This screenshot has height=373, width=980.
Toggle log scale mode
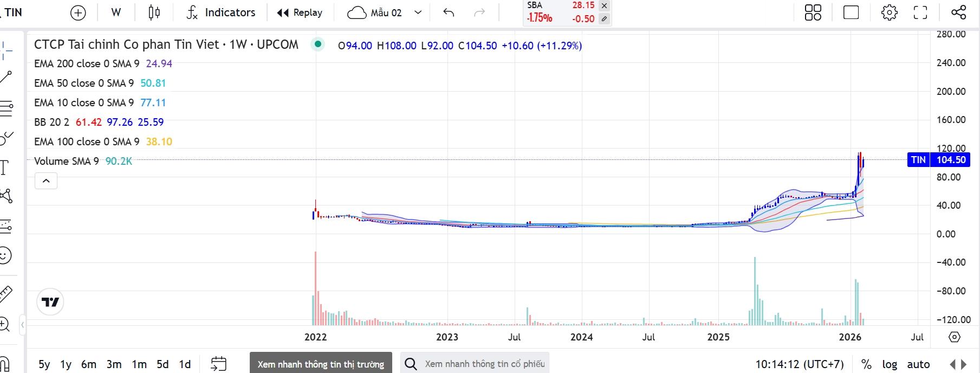(x=890, y=364)
